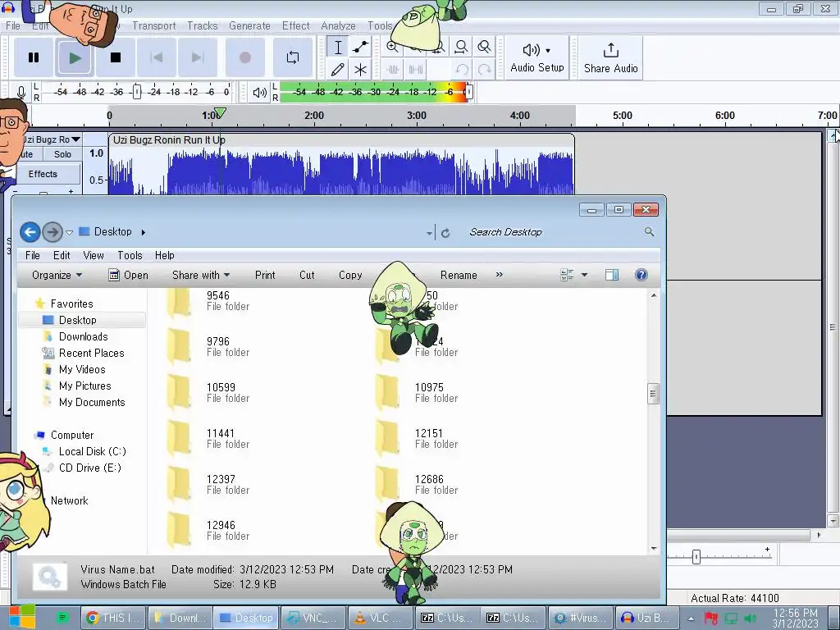Switch to the VLC taskbar button
Image resolution: width=840 pixels, height=630 pixels.
coord(379,618)
